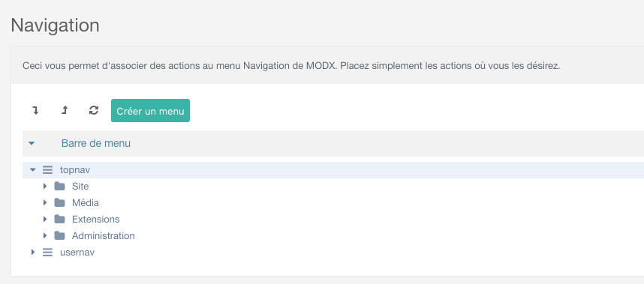The image size is (644, 284).
Task: Click the Site folder icon
Action: pyautogui.click(x=60, y=187)
